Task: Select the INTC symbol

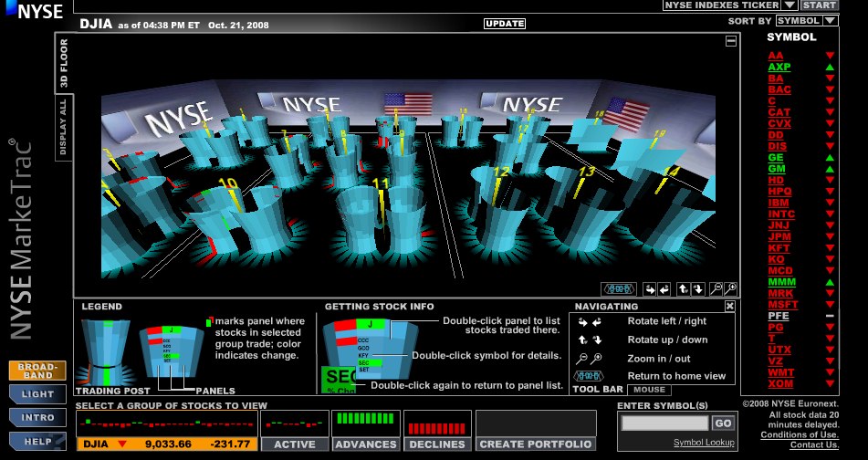Action: [781, 214]
